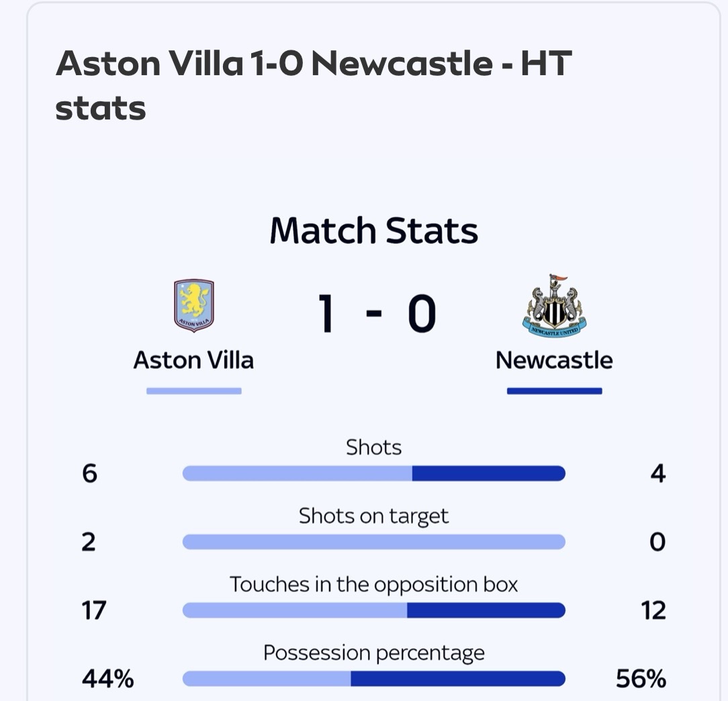728x701 pixels.
Task: Open the Aston Villa team name link
Action: [x=193, y=361]
